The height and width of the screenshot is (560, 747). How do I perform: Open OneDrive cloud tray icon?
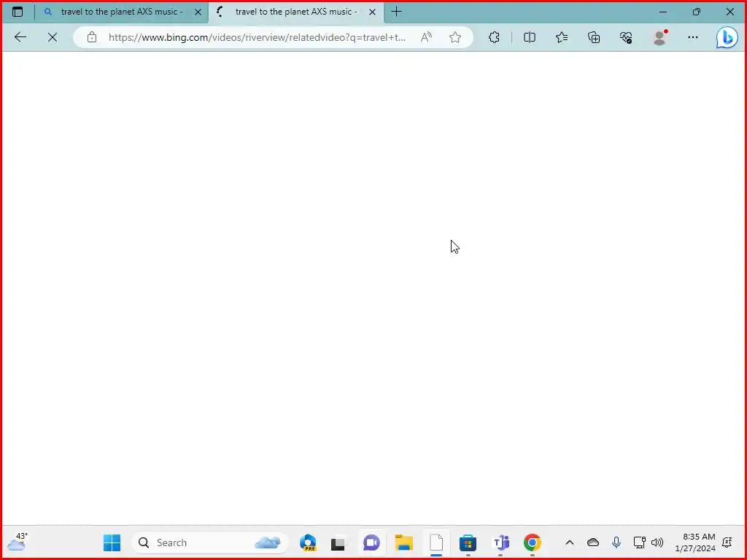point(592,542)
